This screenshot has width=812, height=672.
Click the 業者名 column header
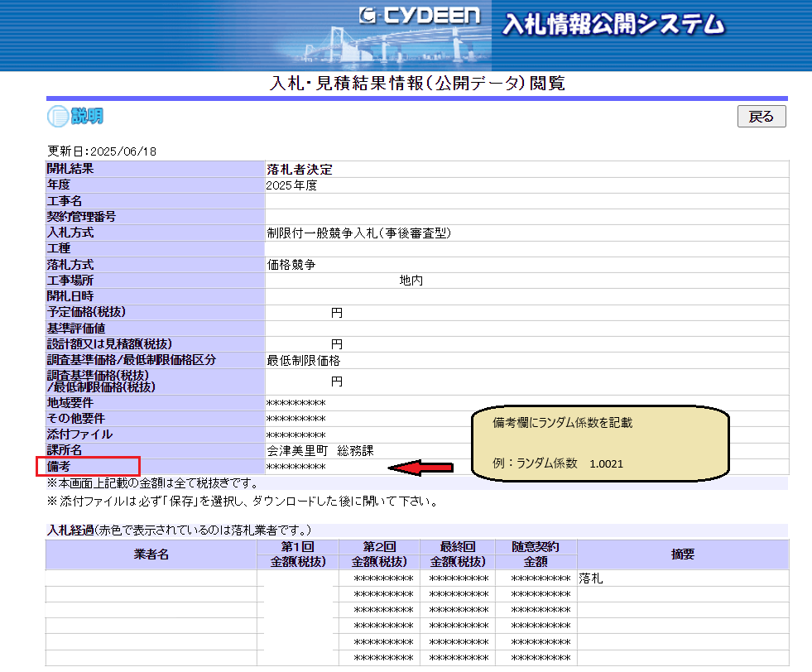tap(151, 554)
